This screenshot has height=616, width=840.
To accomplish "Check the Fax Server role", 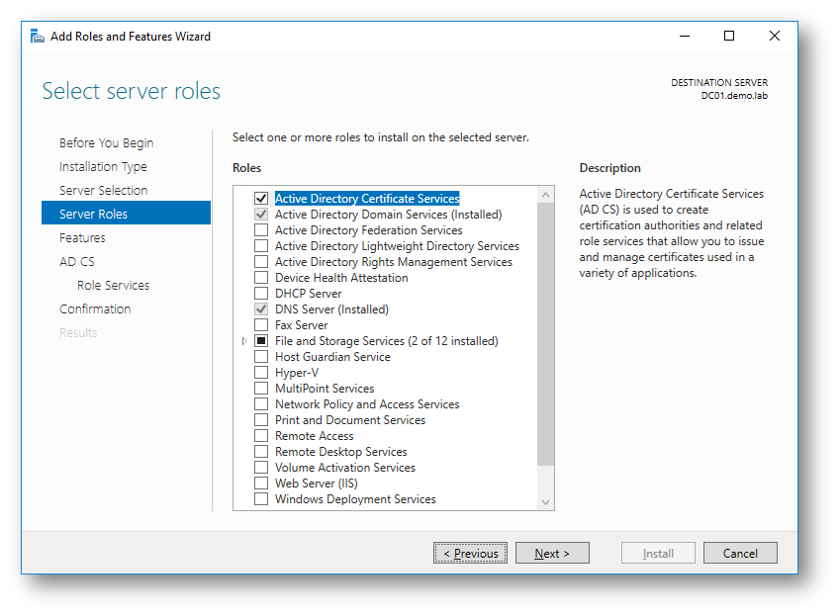I will pos(261,325).
